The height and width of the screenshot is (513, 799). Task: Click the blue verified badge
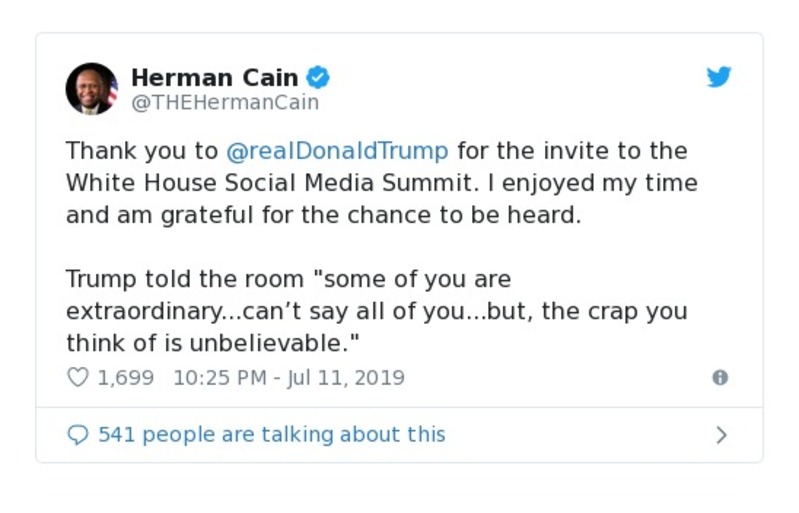tap(318, 77)
